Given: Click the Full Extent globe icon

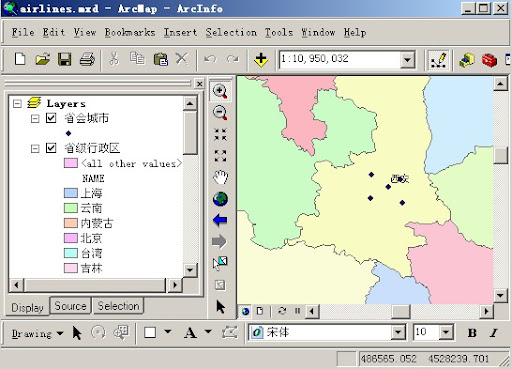Looking at the screenshot, I should (x=220, y=199).
